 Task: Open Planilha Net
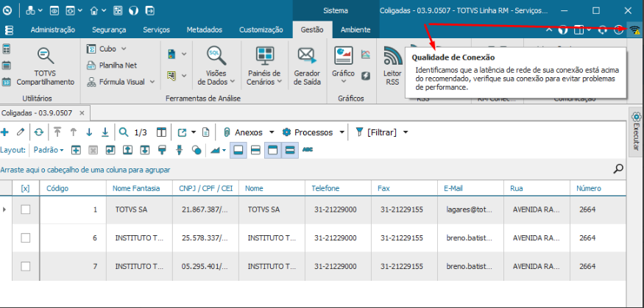tap(112, 65)
